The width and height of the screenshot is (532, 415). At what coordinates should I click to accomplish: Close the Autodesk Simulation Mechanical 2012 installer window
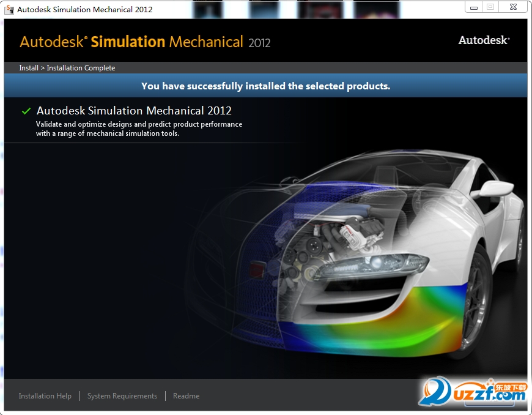513,7
